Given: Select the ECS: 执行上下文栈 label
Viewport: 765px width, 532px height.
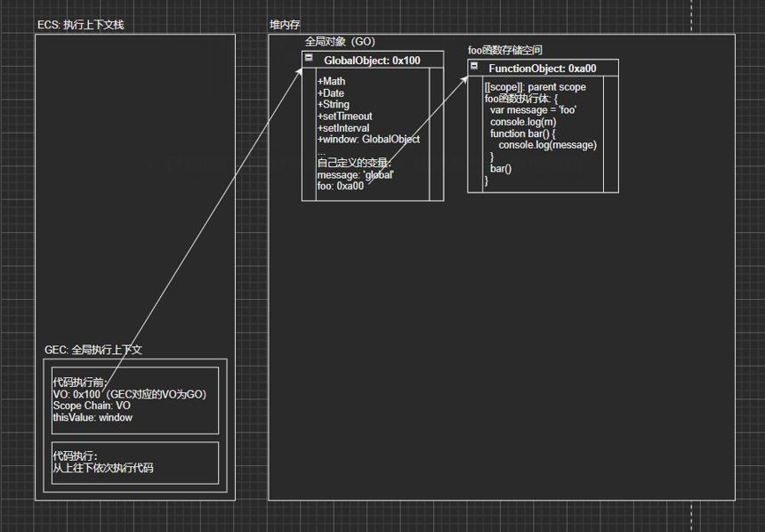Looking at the screenshot, I should (81, 24).
